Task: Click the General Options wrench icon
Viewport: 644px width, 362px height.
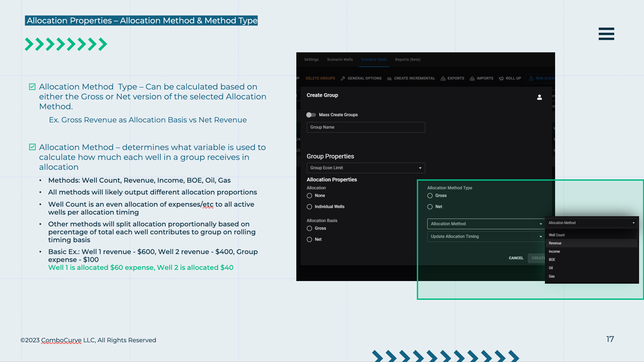Action: click(343, 78)
